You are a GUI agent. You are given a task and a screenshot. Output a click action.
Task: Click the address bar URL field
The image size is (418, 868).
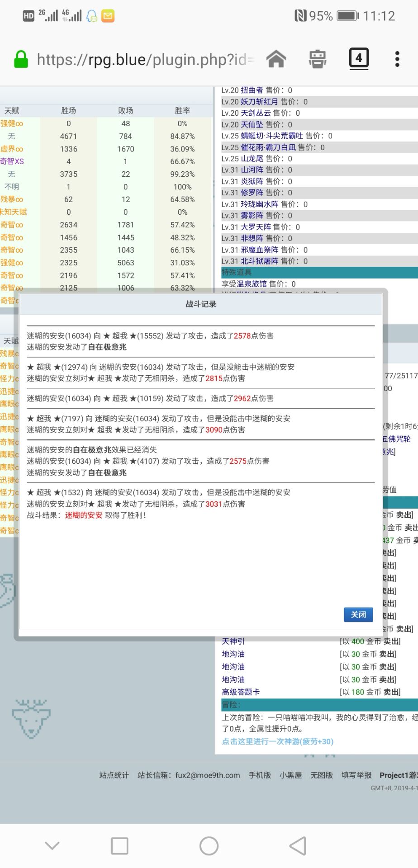[x=146, y=59]
